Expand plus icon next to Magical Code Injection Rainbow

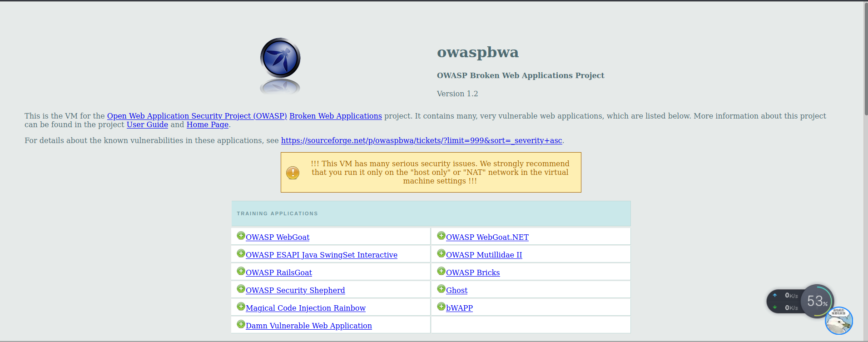241,306
